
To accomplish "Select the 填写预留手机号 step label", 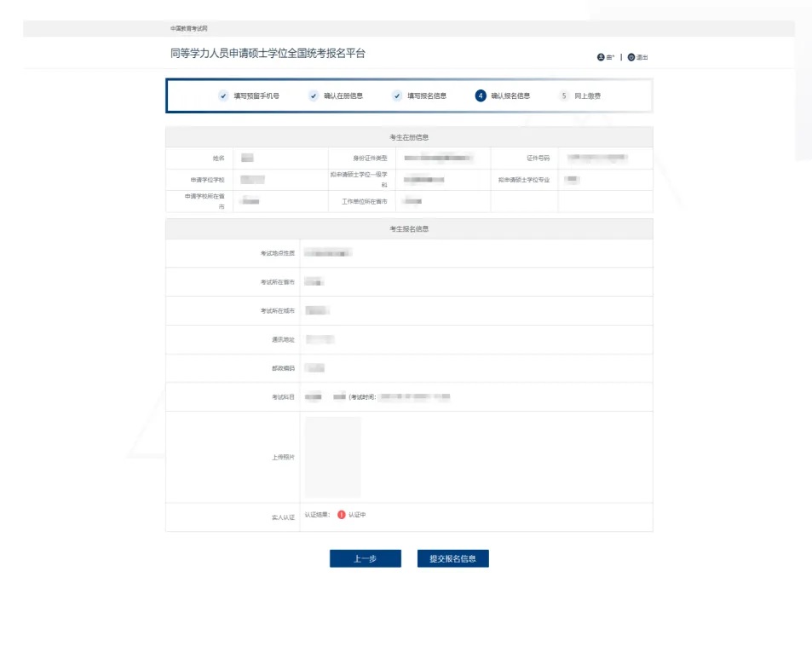I will pyautogui.click(x=256, y=96).
